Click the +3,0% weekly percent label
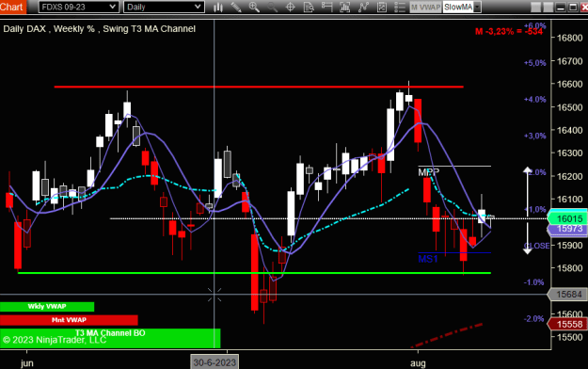The height and width of the screenshot is (369, 588). [535, 136]
